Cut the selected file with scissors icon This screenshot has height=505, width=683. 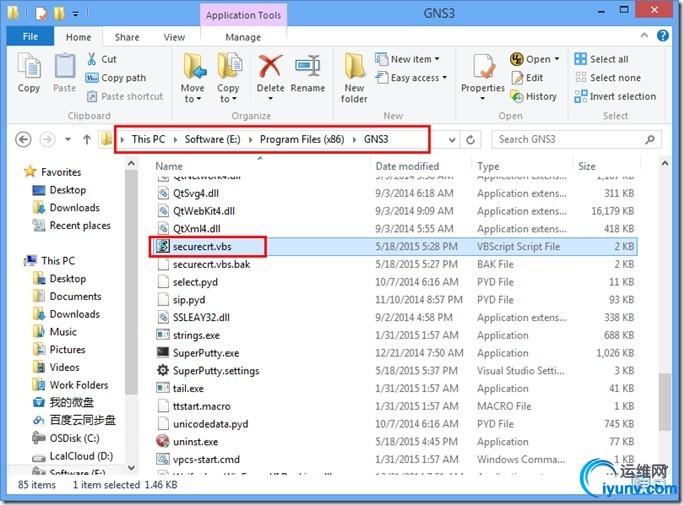pos(102,59)
